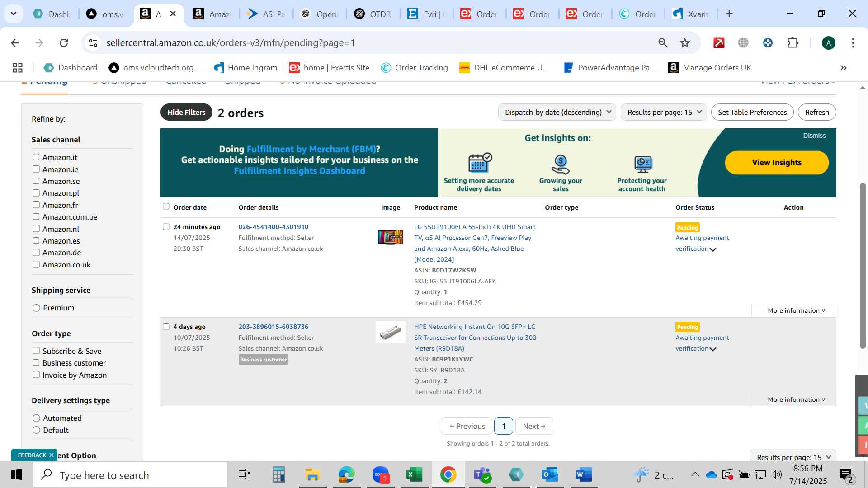Expand HPE transceiver order status details

[713, 349]
